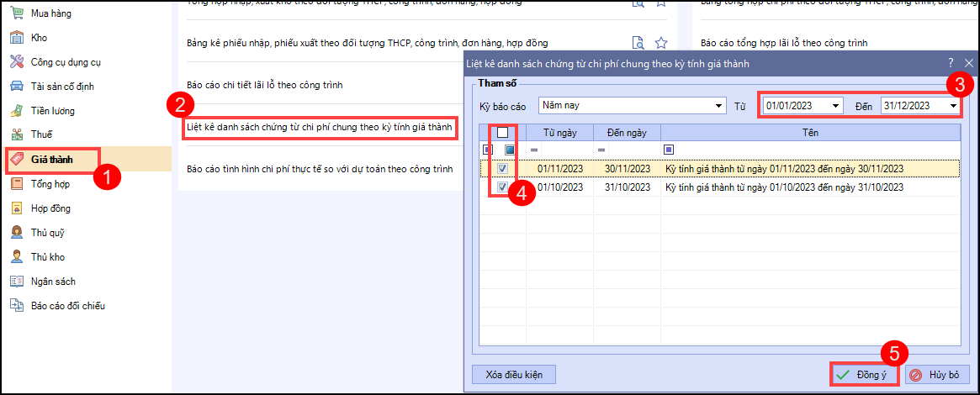Click the Thủ quỹ cashier icon
The height and width of the screenshot is (395, 980).
click(x=16, y=233)
